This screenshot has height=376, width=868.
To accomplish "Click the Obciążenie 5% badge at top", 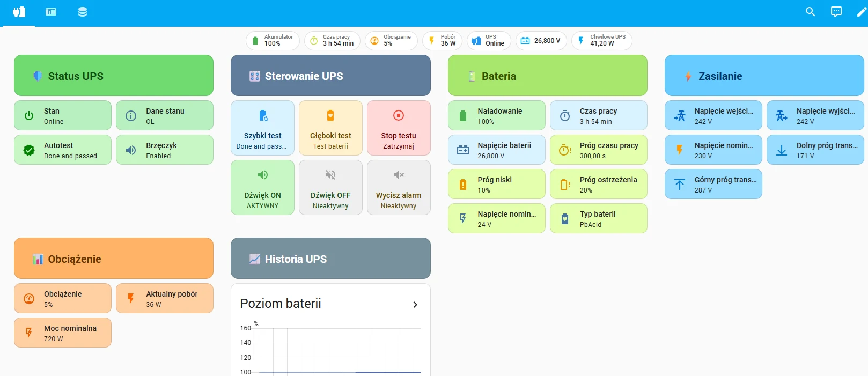I will tap(391, 40).
